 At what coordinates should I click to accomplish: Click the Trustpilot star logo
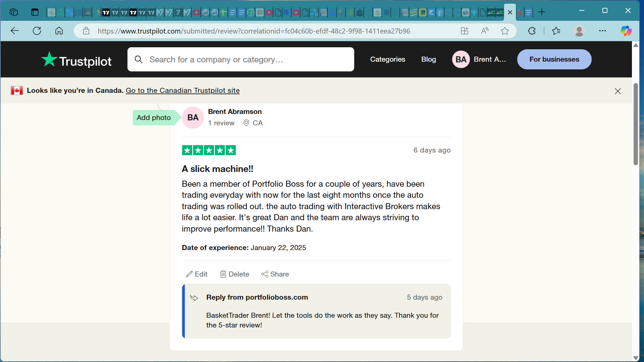pos(49,59)
